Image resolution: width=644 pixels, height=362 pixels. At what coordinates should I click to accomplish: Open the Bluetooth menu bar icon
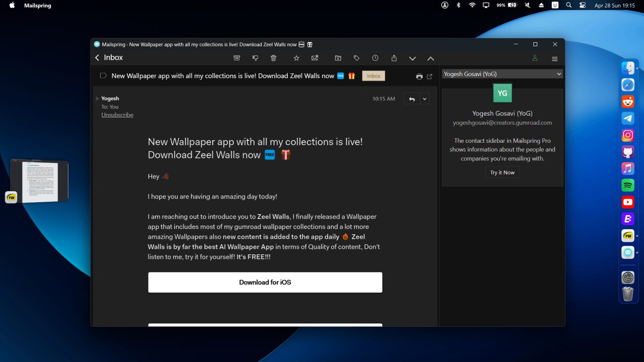click(x=458, y=5)
